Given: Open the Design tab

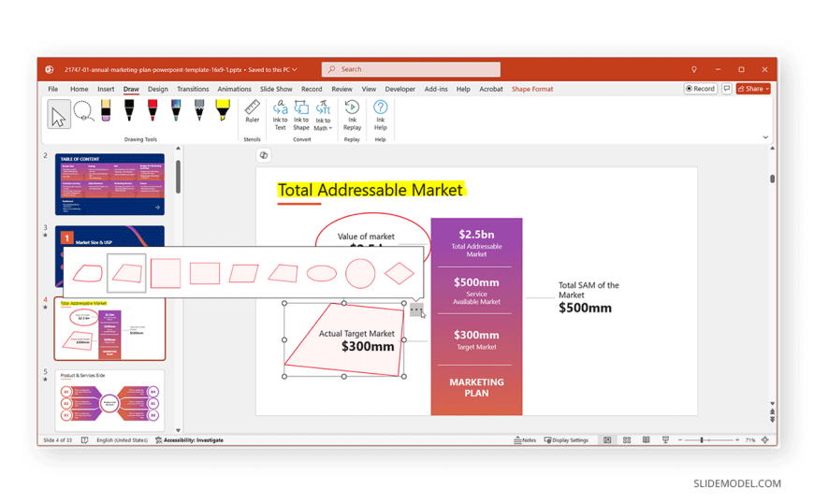Looking at the screenshot, I should tap(158, 89).
